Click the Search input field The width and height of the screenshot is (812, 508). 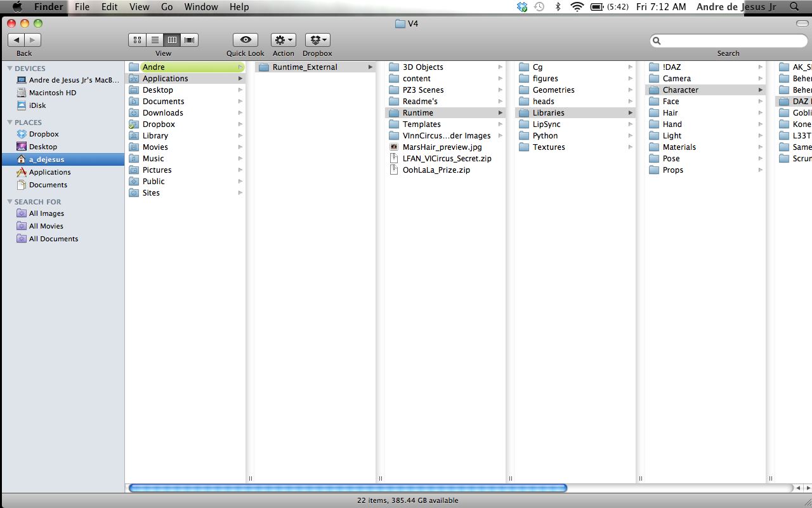tap(728, 41)
